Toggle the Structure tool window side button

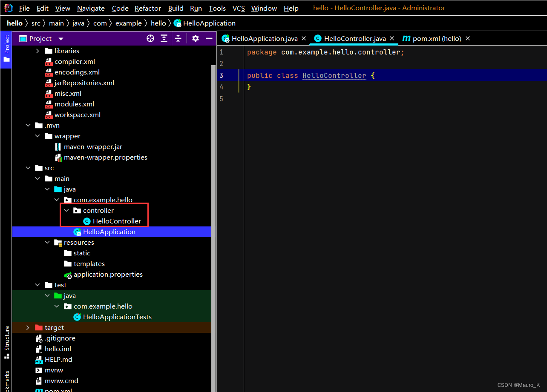[x=6, y=343]
